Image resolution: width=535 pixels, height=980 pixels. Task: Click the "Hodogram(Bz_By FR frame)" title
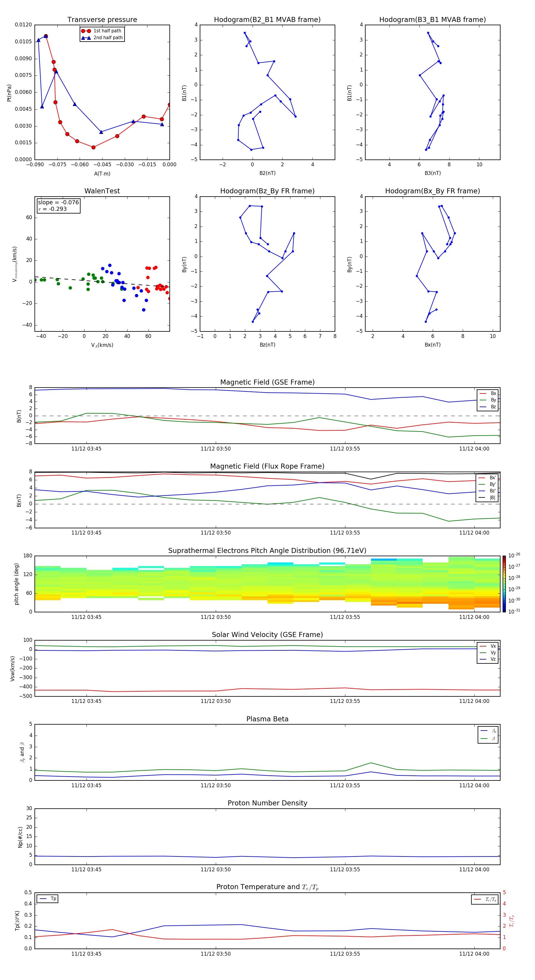267,191
